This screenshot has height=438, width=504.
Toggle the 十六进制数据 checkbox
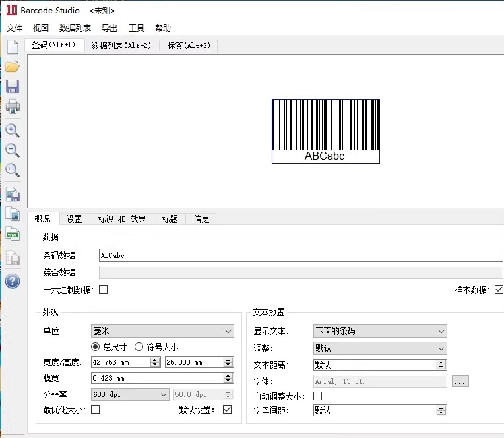[103, 290]
